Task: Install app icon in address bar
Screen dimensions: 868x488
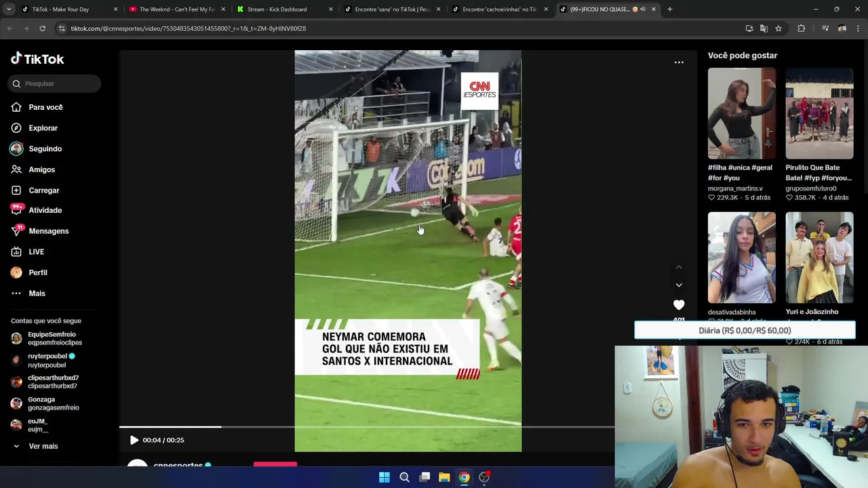Action: (749, 28)
